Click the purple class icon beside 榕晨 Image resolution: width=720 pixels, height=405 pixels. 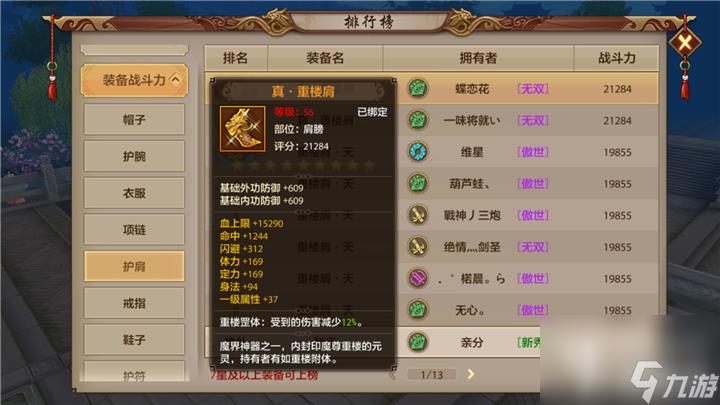pyautogui.click(x=418, y=278)
